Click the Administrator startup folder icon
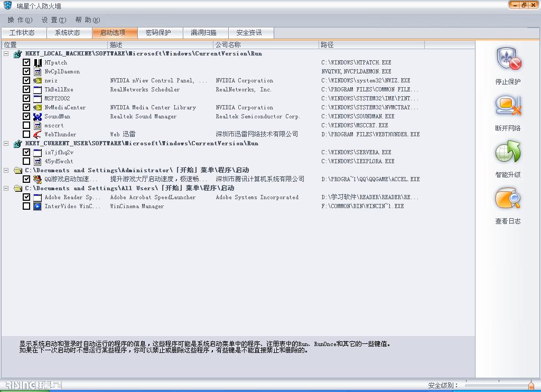The image size is (541, 392). (18, 170)
